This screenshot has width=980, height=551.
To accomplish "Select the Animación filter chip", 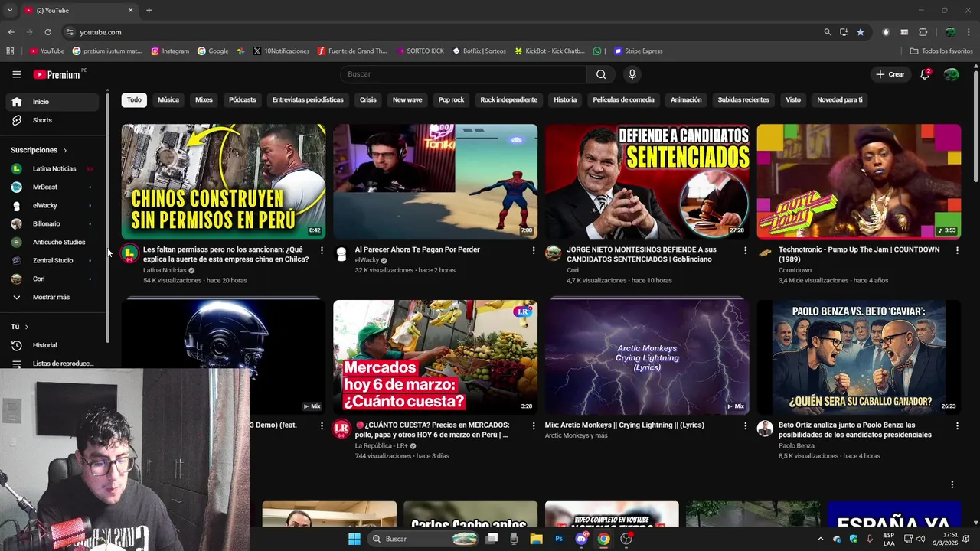I will click(x=686, y=99).
